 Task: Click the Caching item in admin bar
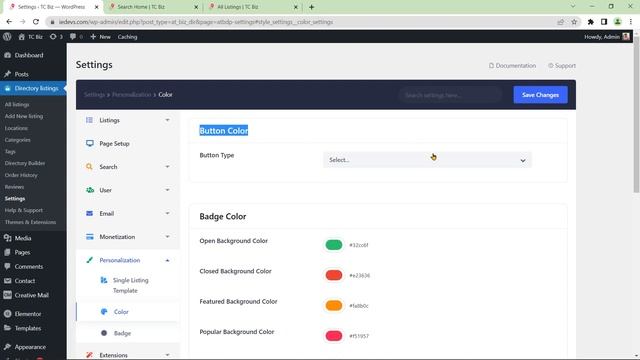point(127,37)
